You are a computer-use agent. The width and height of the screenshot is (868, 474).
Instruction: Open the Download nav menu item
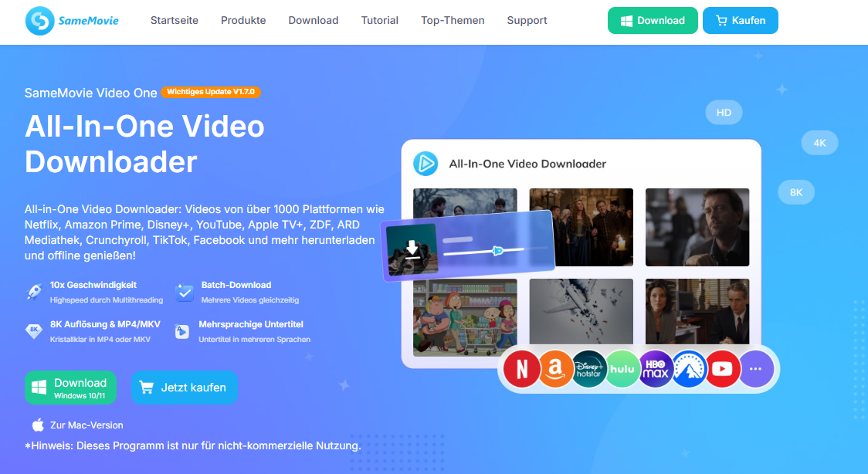(314, 21)
